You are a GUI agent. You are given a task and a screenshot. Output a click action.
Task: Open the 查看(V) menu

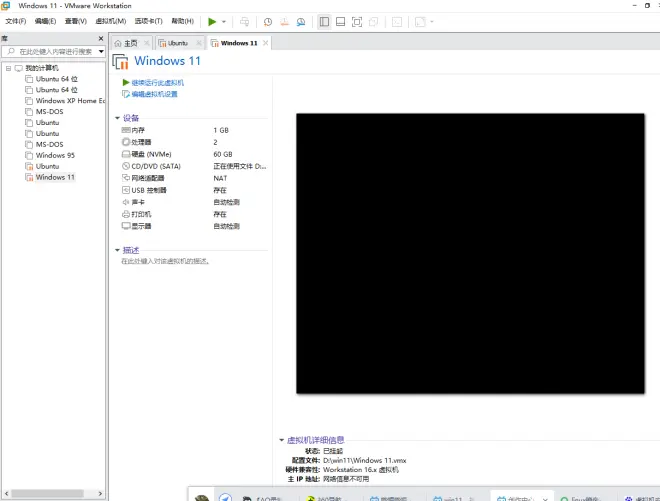point(75,21)
